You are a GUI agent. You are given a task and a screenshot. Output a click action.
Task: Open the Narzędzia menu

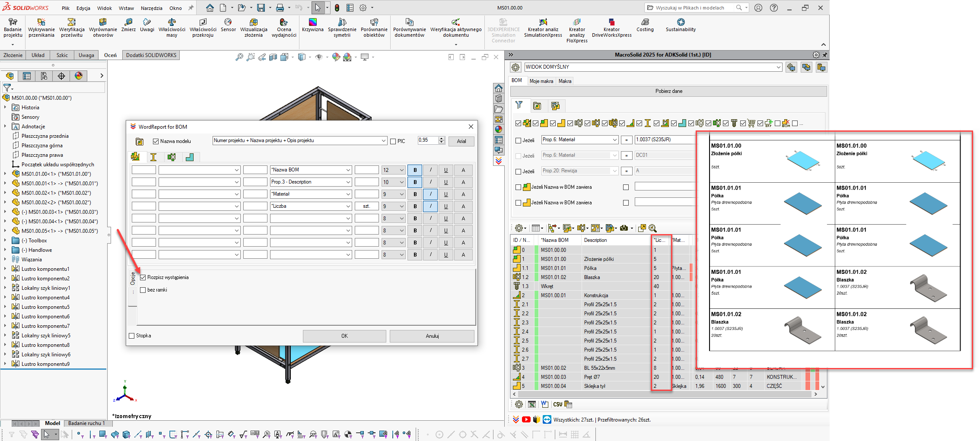click(x=151, y=8)
